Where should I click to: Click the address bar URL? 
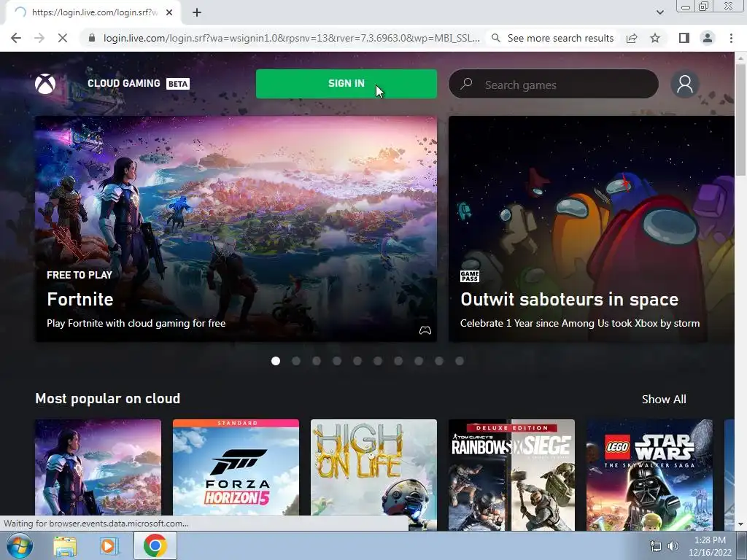coord(292,38)
